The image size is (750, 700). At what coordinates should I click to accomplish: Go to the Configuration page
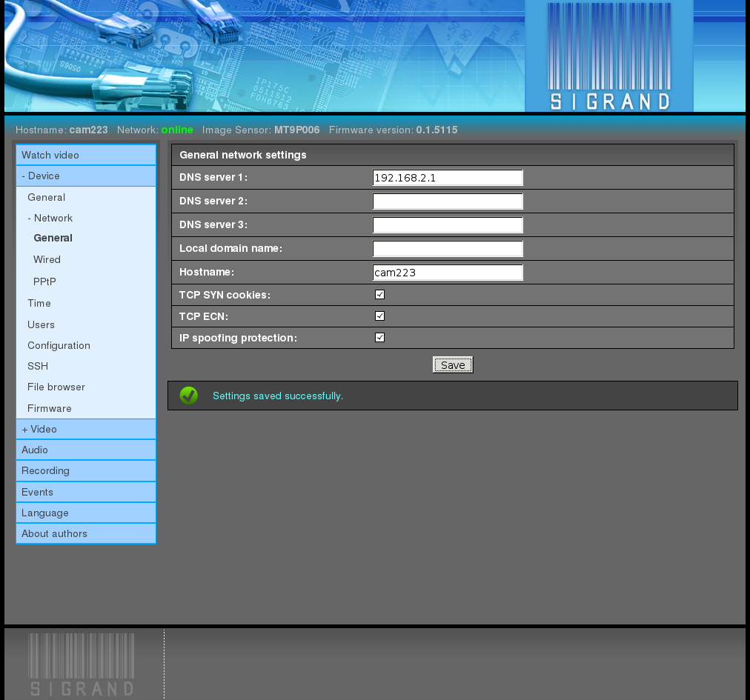coord(59,346)
